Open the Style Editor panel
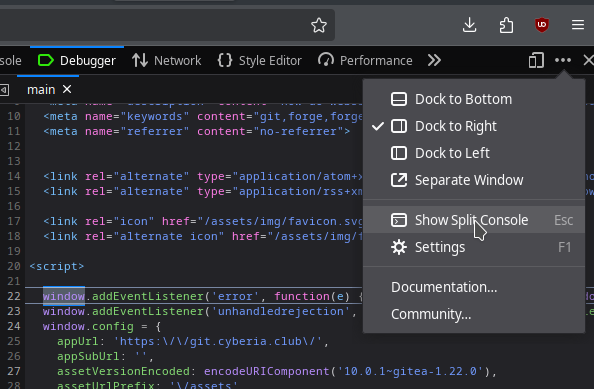This screenshot has width=594, height=389. [x=260, y=60]
